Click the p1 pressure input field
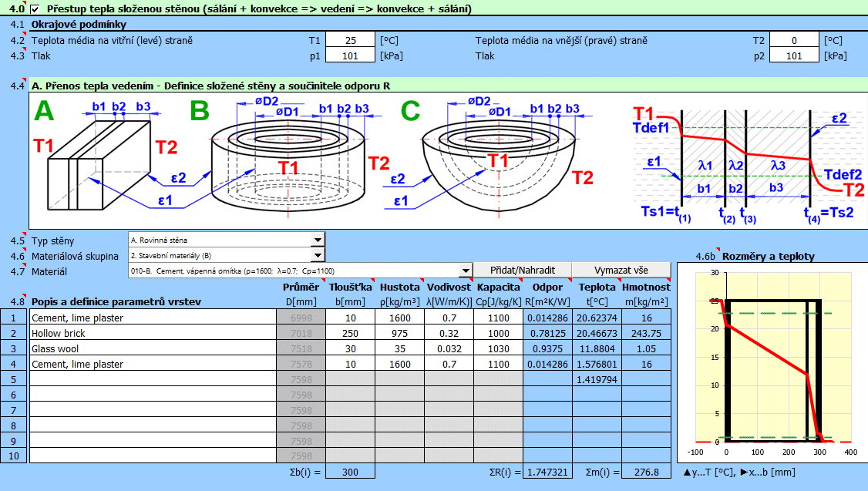The image size is (868, 491). tap(350, 55)
